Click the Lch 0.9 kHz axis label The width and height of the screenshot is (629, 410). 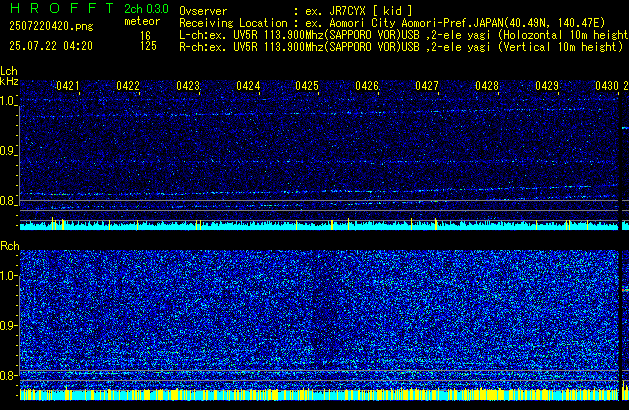(8, 151)
